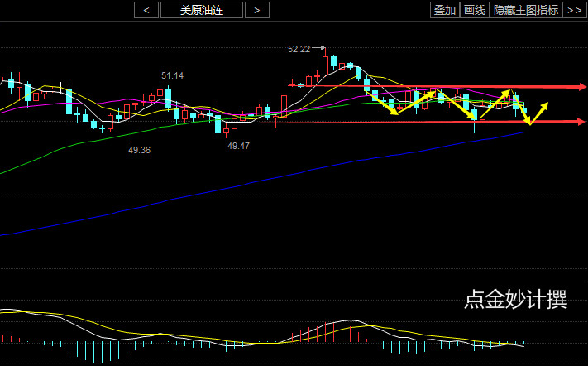Click the 叠加 overlay button
Viewport: 588px width, 366px height.
tap(445, 10)
